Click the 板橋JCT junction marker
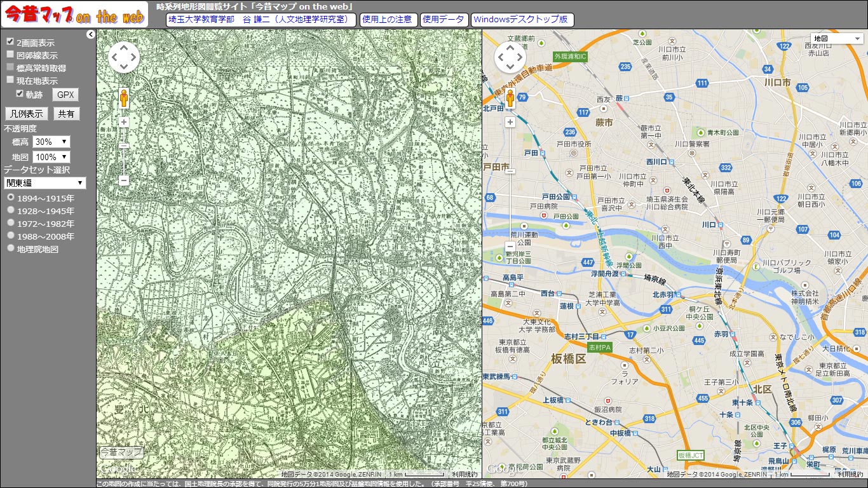 (690, 456)
